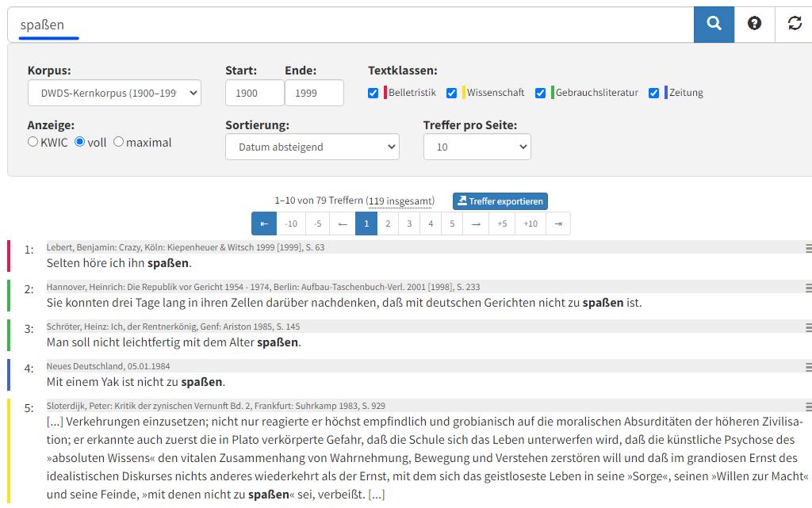Go to results page 3

409,223
